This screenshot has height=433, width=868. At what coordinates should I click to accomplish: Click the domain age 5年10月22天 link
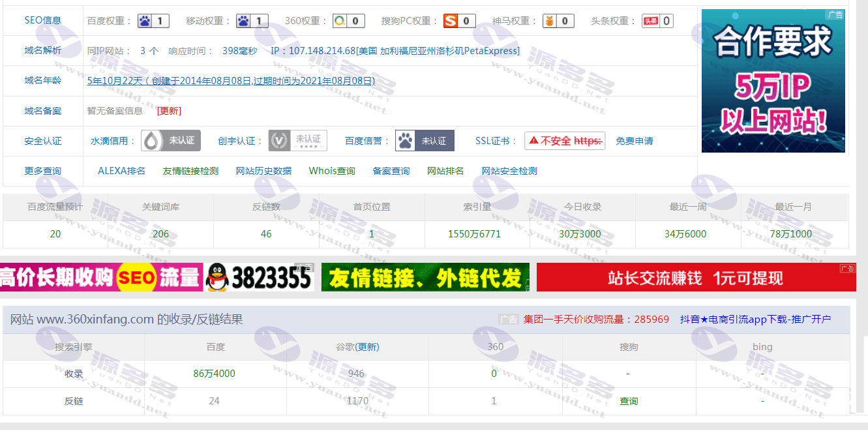[231, 81]
